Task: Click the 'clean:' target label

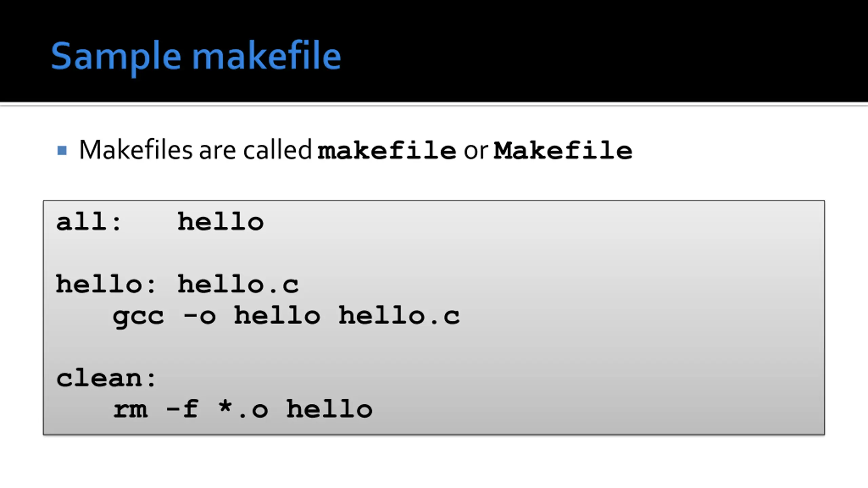Action: (x=106, y=378)
